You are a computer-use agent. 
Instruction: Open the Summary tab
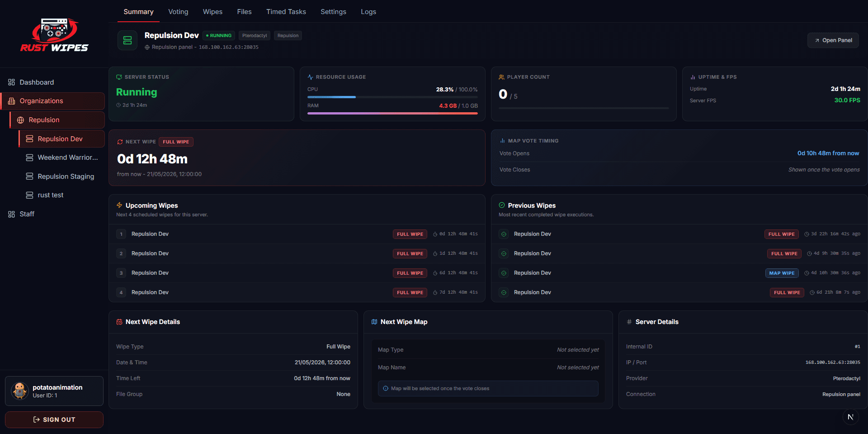[x=138, y=12]
